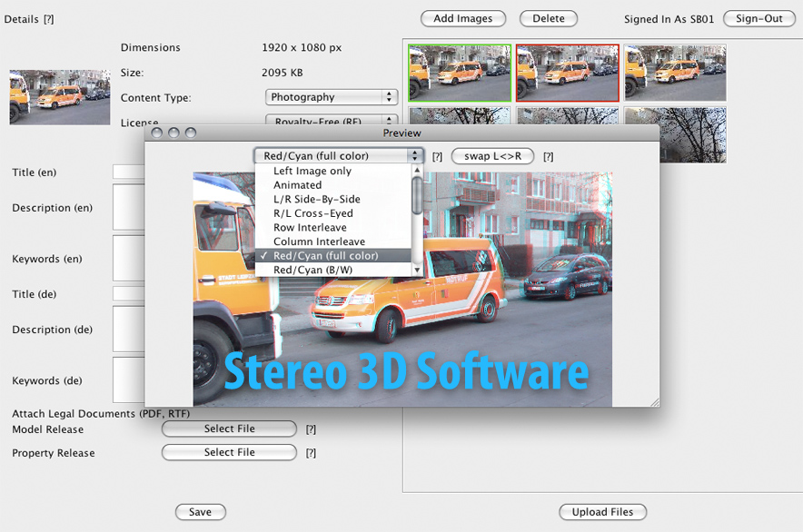Open the License Royalty-Free dropdown
The height and width of the screenshot is (532, 803).
coord(332,121)
